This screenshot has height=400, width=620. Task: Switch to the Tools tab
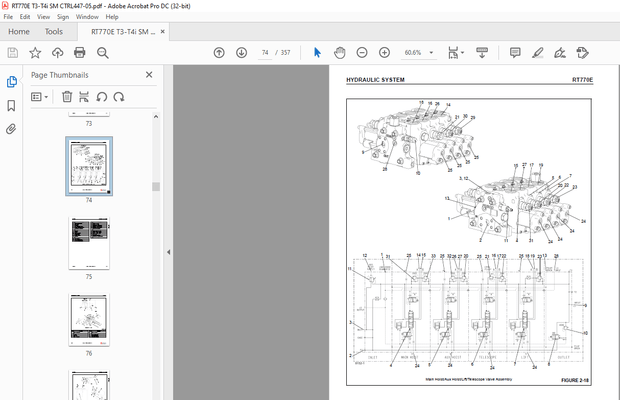coord(54,32)
